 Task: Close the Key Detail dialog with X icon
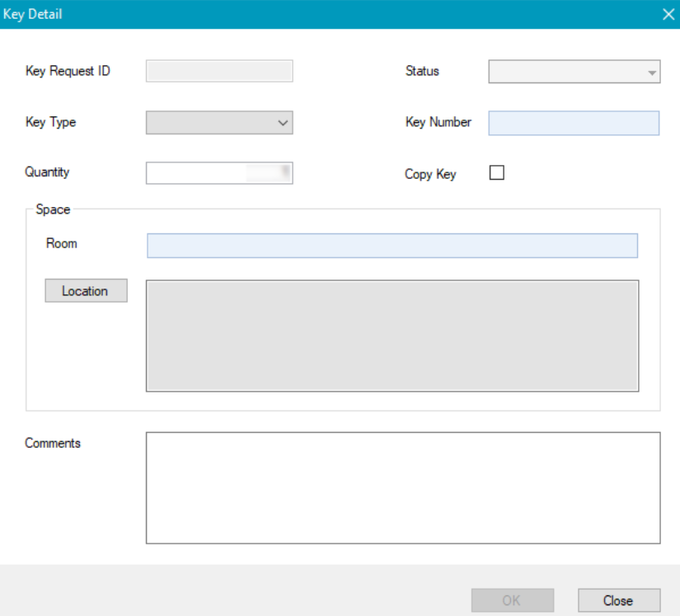coord(668,14)
